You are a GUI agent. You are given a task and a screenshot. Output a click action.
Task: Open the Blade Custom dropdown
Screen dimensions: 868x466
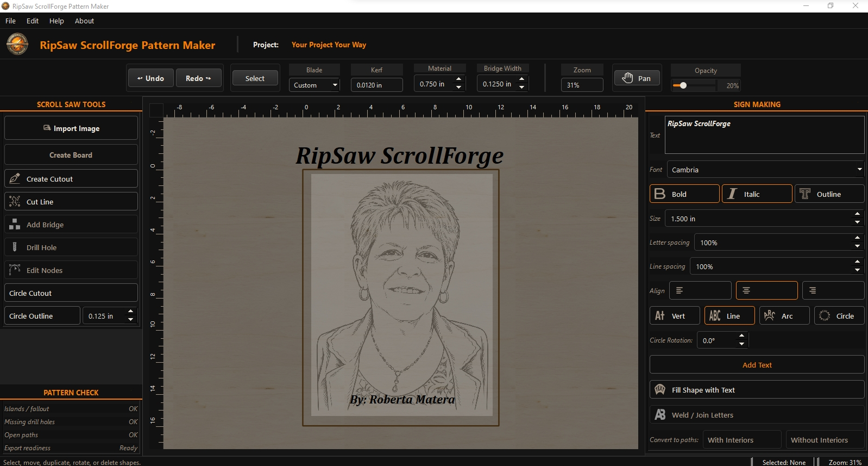click(x=315, y=85)
